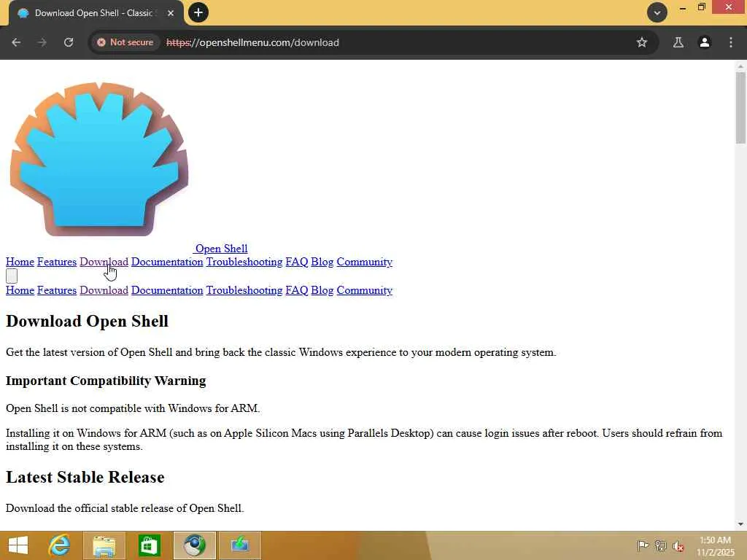The height and width of the screenshot is (560, 747).
Task: Open the taskbar clock showing 1:50 AM
Action: [716, 546]
